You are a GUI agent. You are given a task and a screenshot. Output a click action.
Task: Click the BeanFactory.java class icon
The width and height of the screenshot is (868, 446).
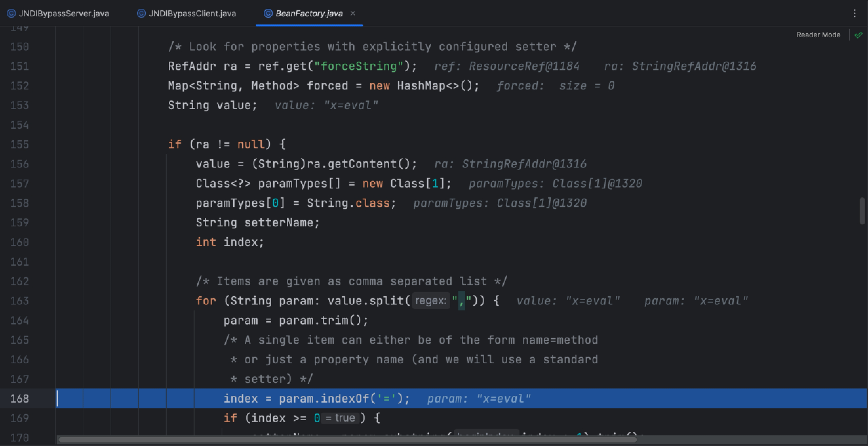click(268, 14)
